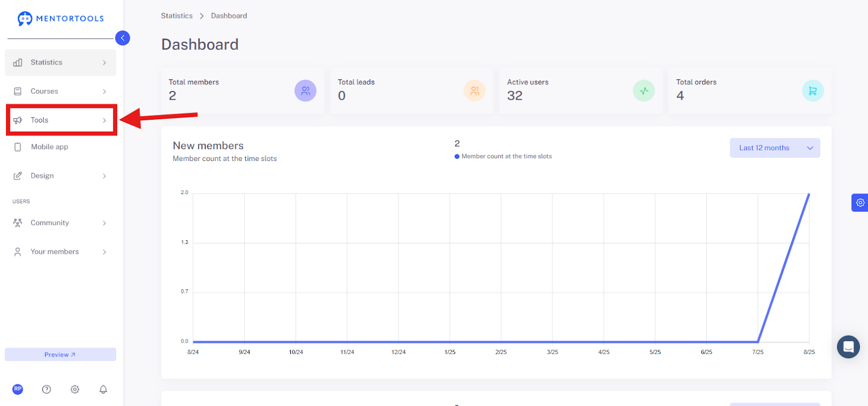
Task: Click the 2.0 label on the y-axis
Action: [x=184, y=192]
